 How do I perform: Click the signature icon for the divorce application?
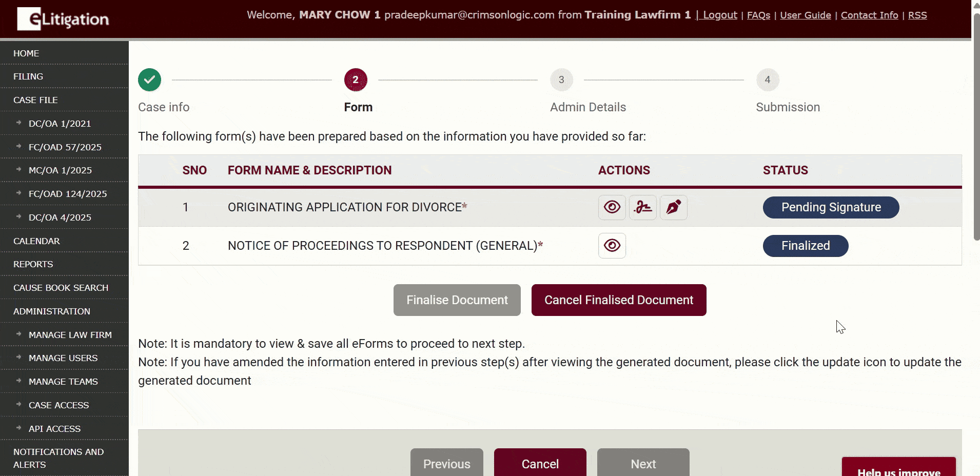point(642,207)
